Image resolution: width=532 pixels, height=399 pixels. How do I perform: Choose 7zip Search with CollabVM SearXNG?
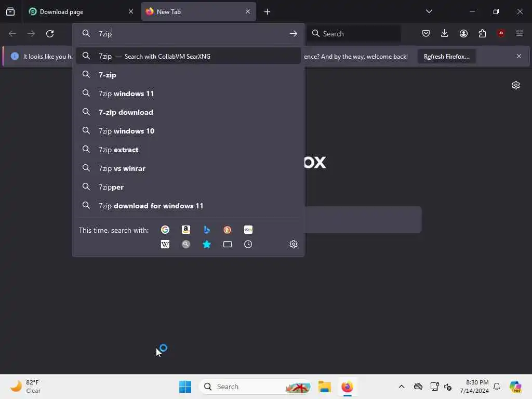point(188,56)
